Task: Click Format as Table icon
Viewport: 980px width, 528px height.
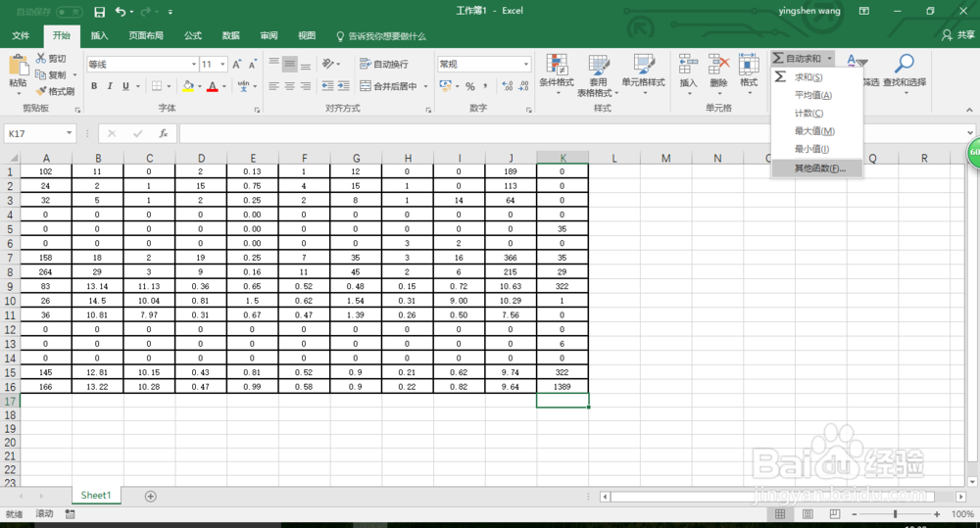Action: pos(598,65)
